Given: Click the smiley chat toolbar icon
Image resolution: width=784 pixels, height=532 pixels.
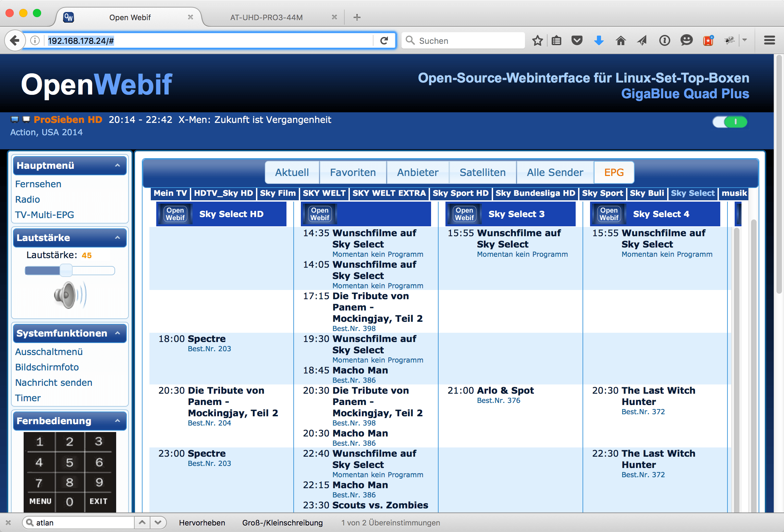Looking at the screenshot, I should tap(686, 41).
